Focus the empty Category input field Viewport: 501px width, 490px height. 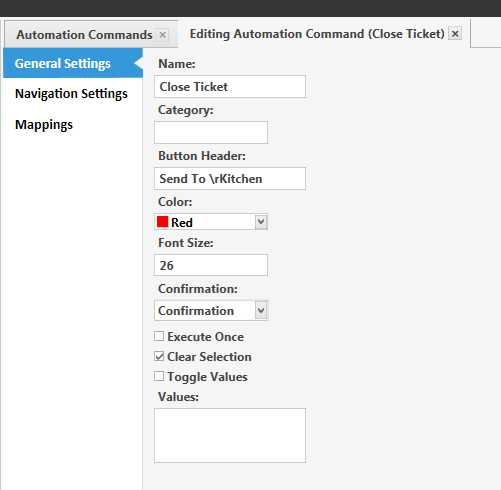coord(211,133)
